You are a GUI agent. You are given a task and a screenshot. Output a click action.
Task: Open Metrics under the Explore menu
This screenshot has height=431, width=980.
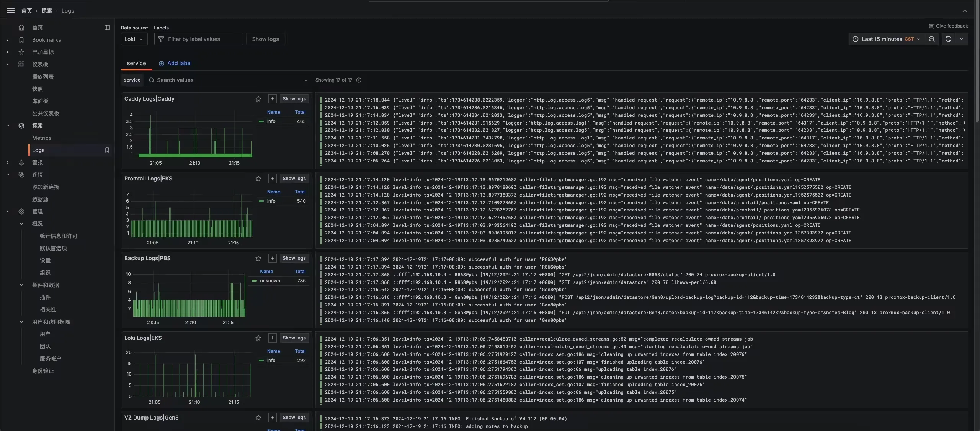(42, 138)
